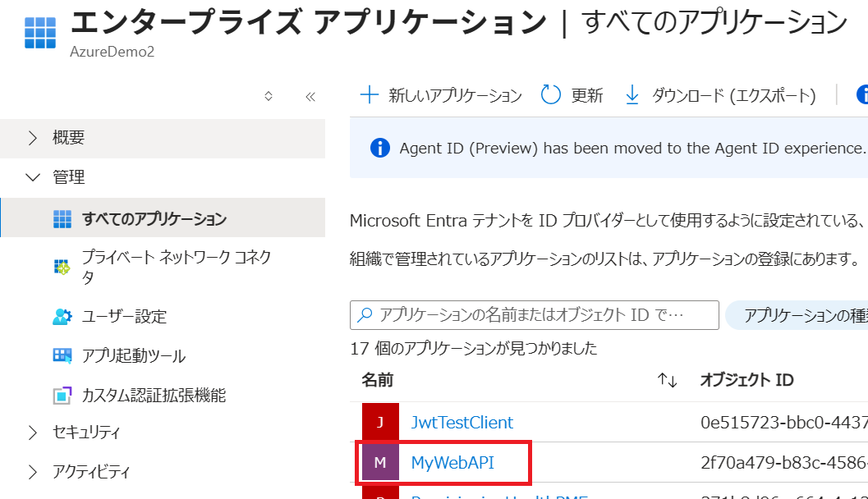Click the 17 個のアプリケーション count text

click(x=473, y=348)
